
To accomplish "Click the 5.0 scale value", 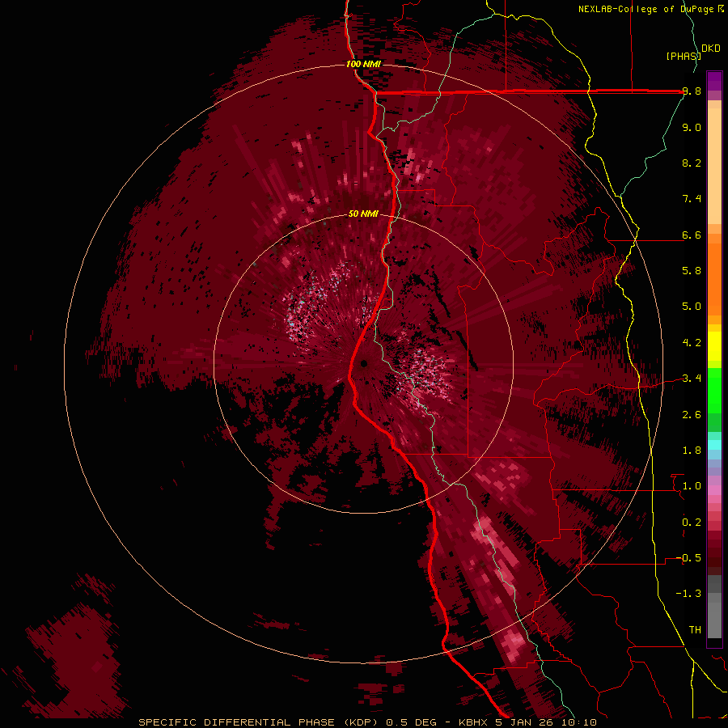I will click(x=692, y=307).
